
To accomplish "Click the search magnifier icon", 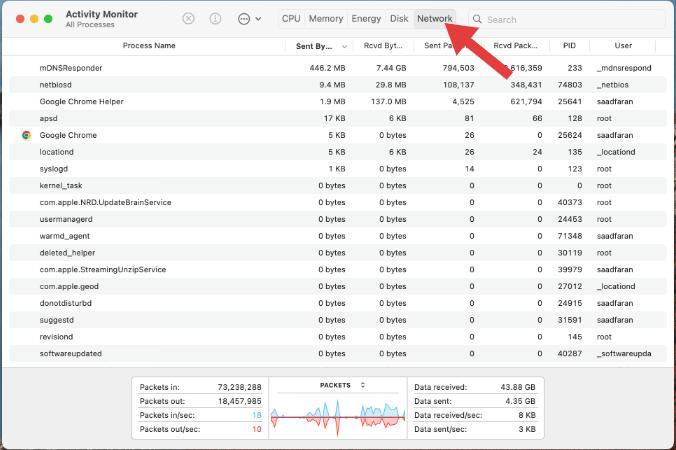I will pyautogui.click(x=477, y=19).
